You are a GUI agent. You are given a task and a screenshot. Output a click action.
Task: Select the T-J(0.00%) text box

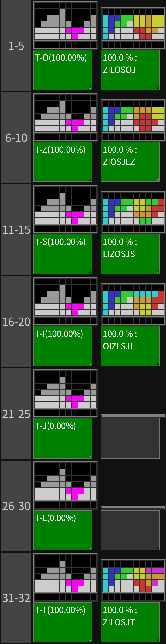pos(63,438)
